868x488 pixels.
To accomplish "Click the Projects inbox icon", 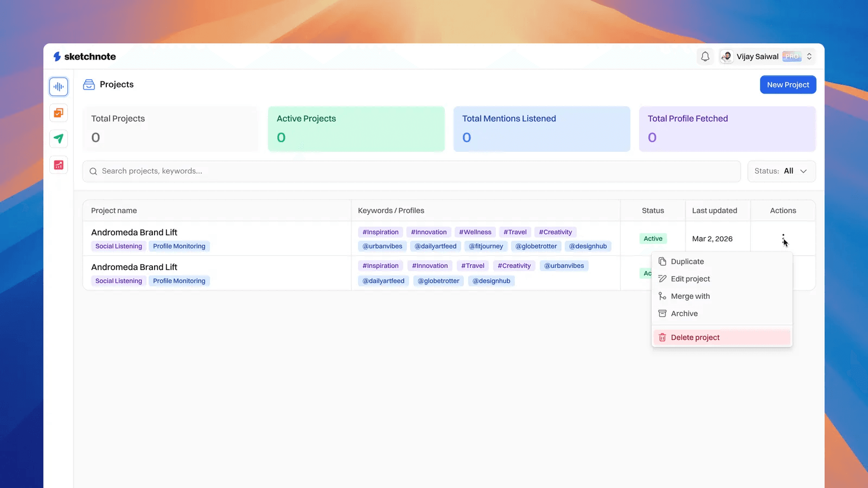I will click(89, 85).
